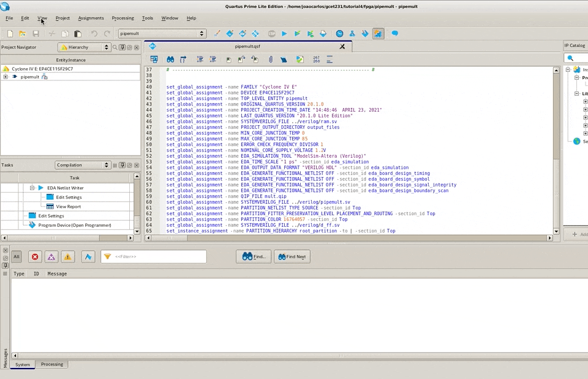This screenshot has width=588, height=379.
Task: Open the Messages panel options menu icon
Action: [x=6, y=274]
